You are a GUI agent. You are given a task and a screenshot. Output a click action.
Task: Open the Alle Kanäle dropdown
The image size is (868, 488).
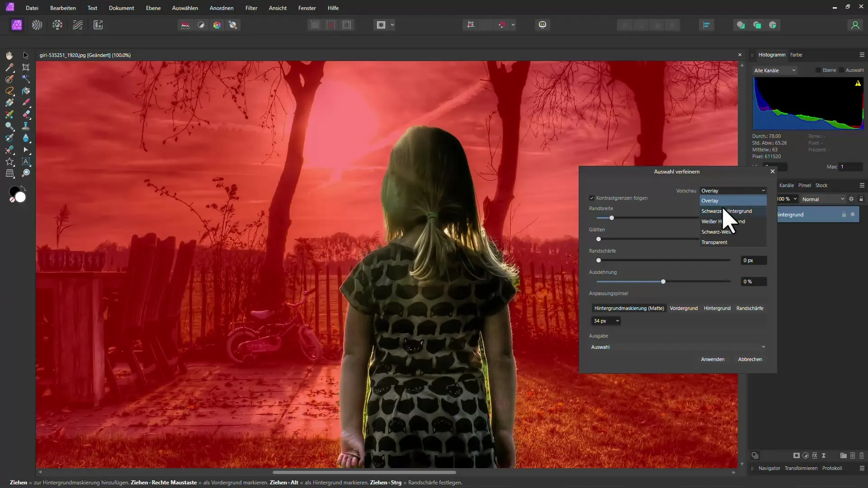[x=774, y=70]
